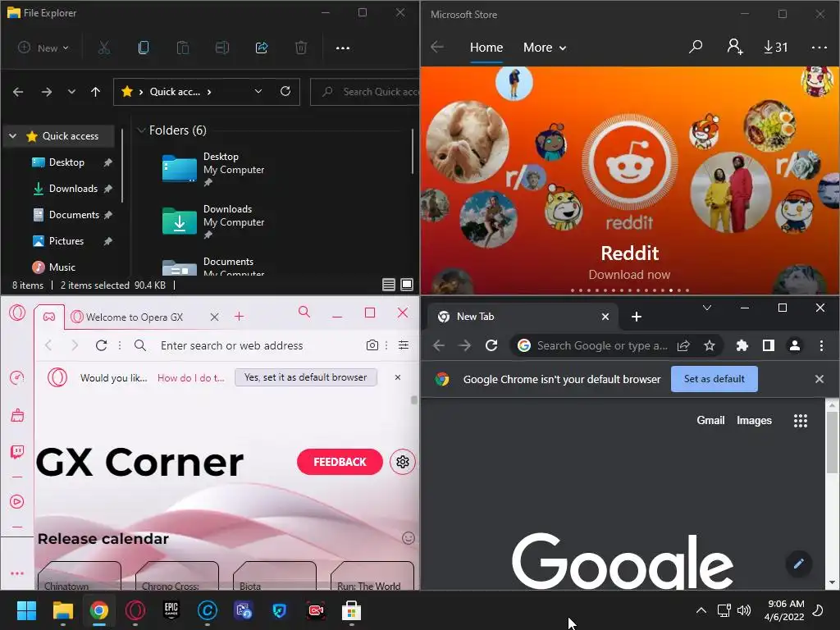Open the Player in Opera GX sidebar
This screenshot has width=840, height=630.
[x=17, y=501]
